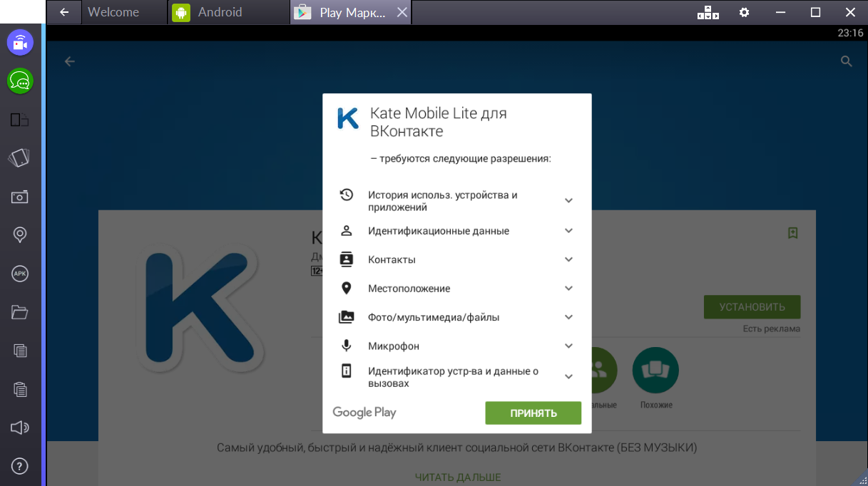Click the APK install icon
The image size is (868, 486).
(20, 273)
